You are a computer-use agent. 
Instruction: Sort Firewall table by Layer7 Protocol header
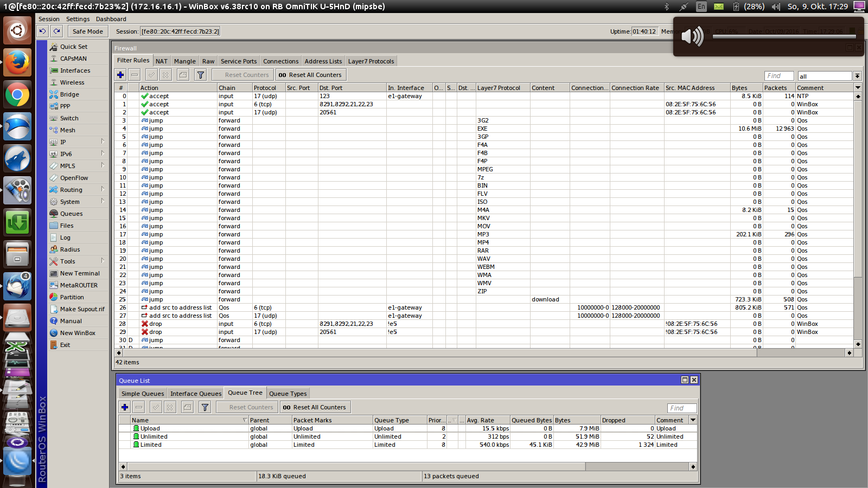(502, 88)
